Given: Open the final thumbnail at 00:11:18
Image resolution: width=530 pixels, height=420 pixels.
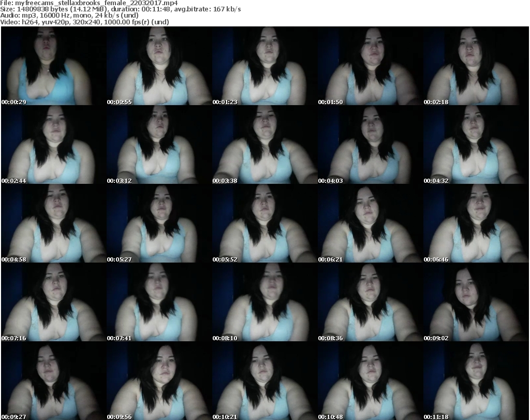Looking at the screenshot, I should point(476,381).
